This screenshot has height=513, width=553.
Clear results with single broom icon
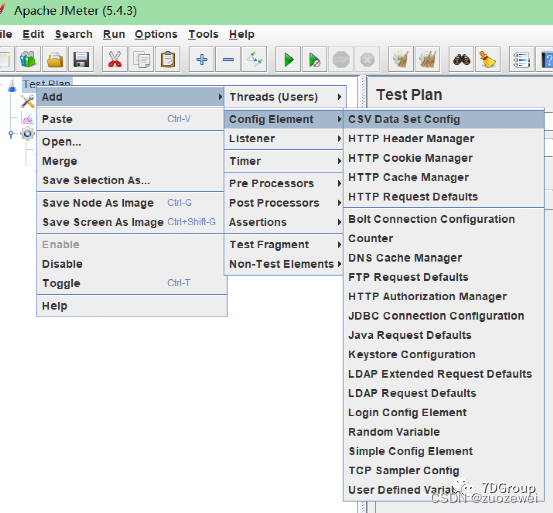click(401, 59)
